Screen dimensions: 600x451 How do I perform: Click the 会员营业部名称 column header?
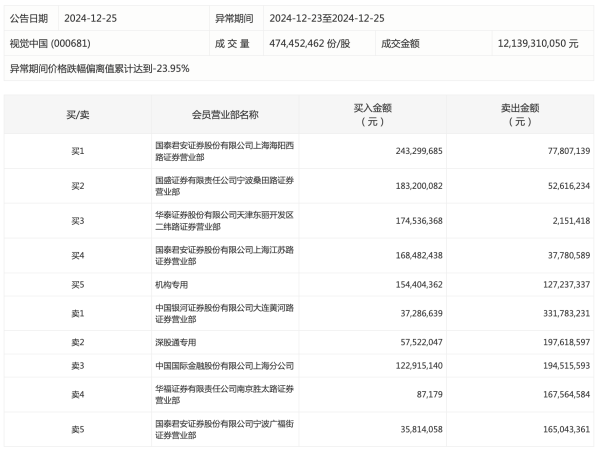[225, 115]
